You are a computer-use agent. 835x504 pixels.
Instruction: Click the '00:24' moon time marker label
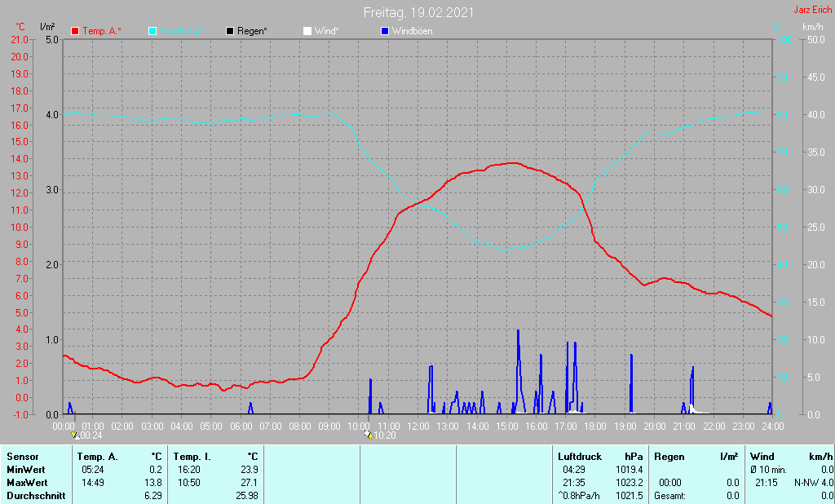91,435
